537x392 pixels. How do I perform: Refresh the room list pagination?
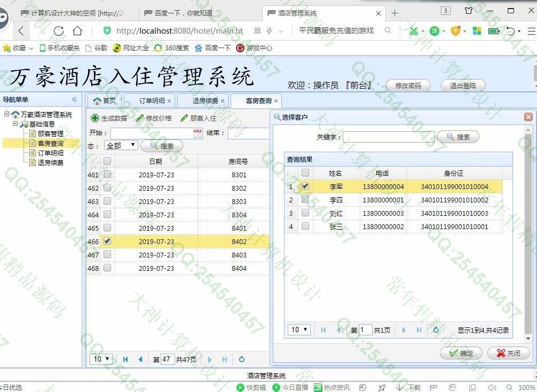point(242,359)
